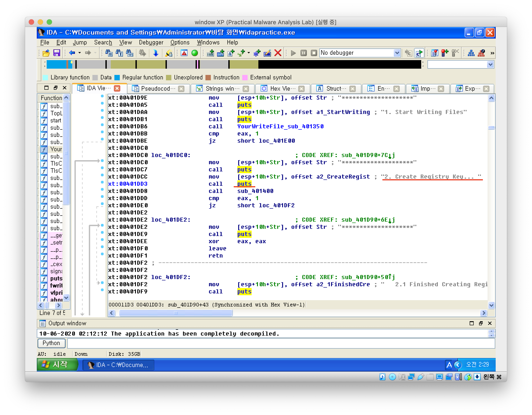Click disassembly horizontal scrollbar right arrow

pos(484,313)
